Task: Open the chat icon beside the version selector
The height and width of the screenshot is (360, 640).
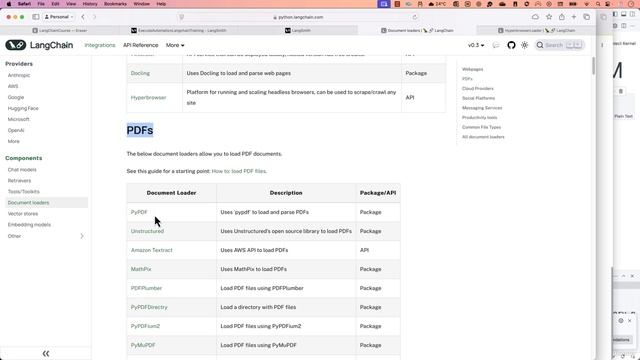Action: pyautogui.click(x=496, y=45)
